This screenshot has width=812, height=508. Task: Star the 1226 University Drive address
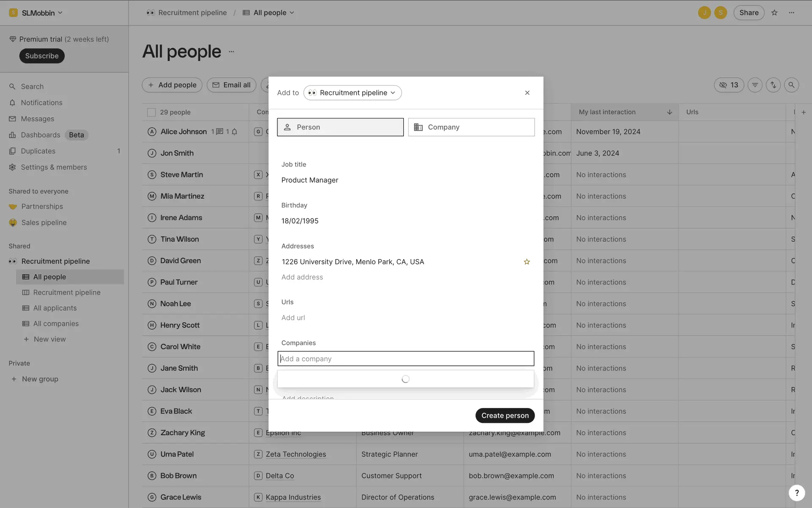point(527,262)
